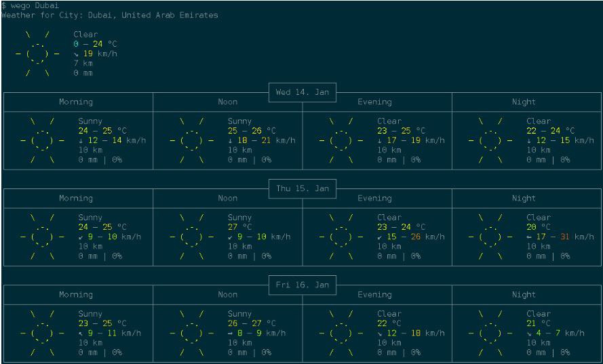Click the Evening header under Wed 14. Jan
Viewport: 603px width, 364px height.
374,102
